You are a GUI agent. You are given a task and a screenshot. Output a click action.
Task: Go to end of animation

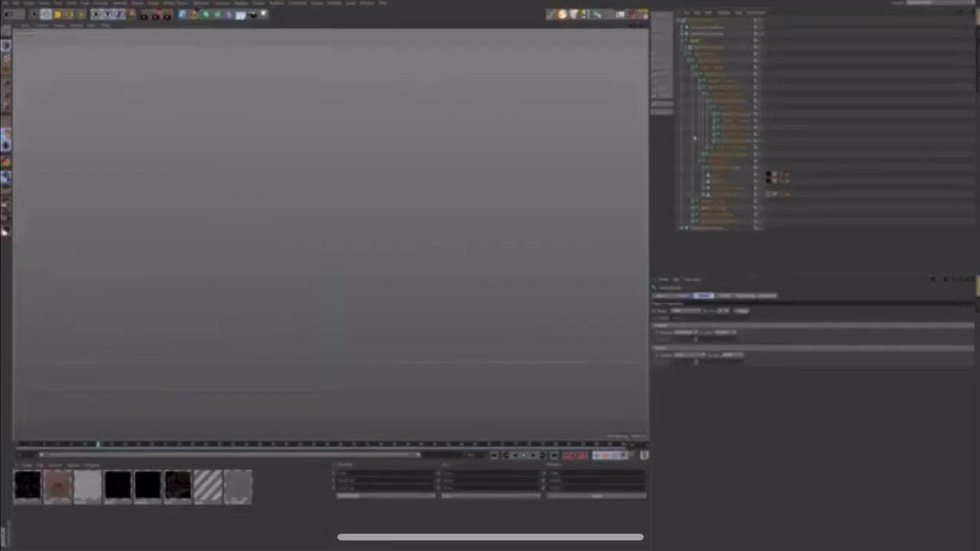click(x=555, y=455)
